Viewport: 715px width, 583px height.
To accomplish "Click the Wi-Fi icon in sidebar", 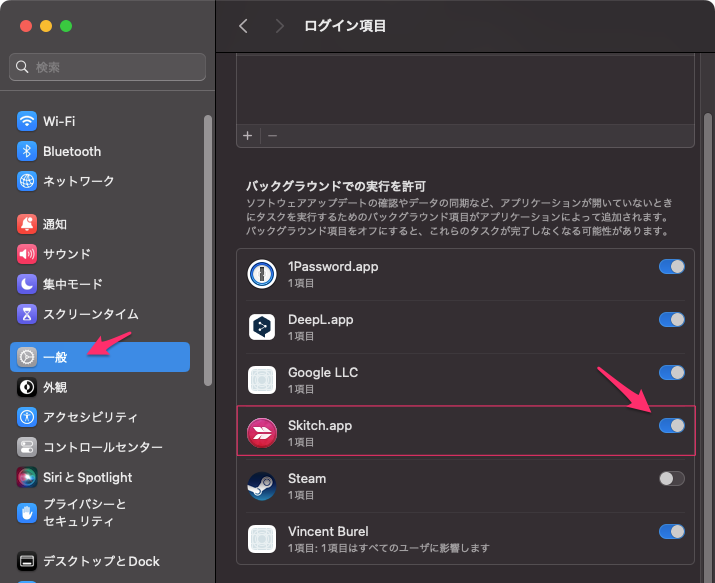I will tap(27, 121).
